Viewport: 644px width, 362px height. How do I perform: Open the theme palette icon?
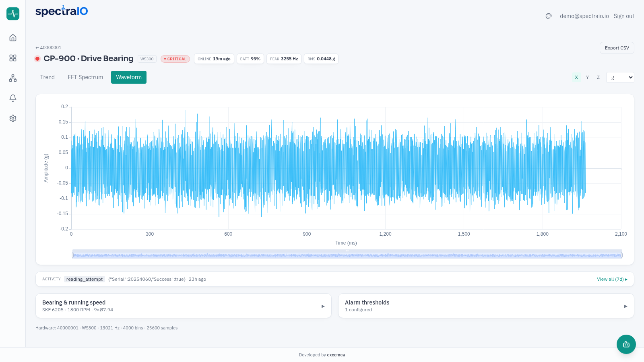click(549, 16)
